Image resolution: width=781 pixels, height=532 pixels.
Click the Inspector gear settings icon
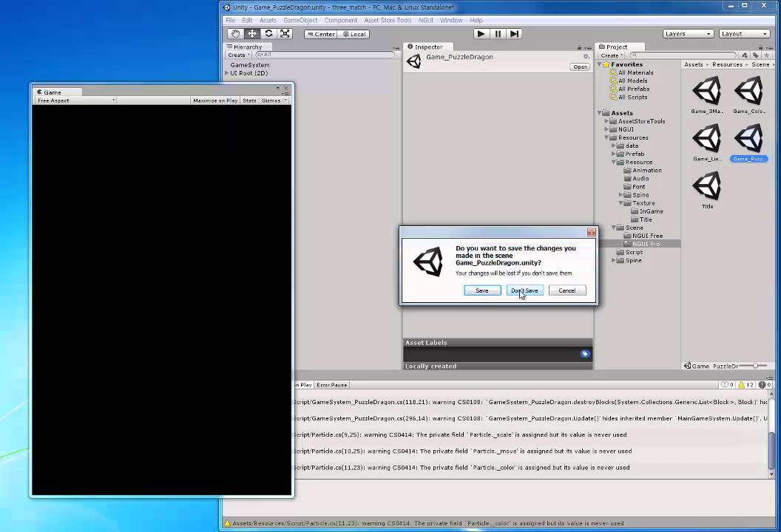coord(586,57)
